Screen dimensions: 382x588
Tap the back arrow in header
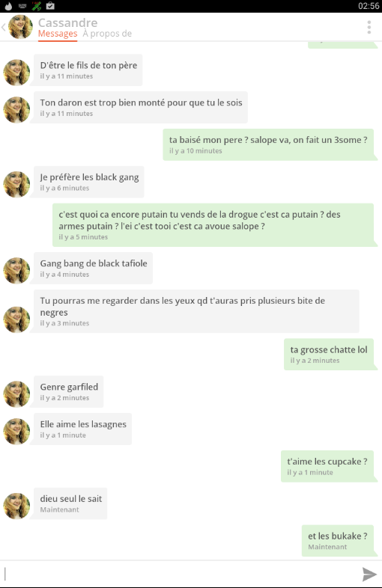pyautogui.click(x=4, y=27)
